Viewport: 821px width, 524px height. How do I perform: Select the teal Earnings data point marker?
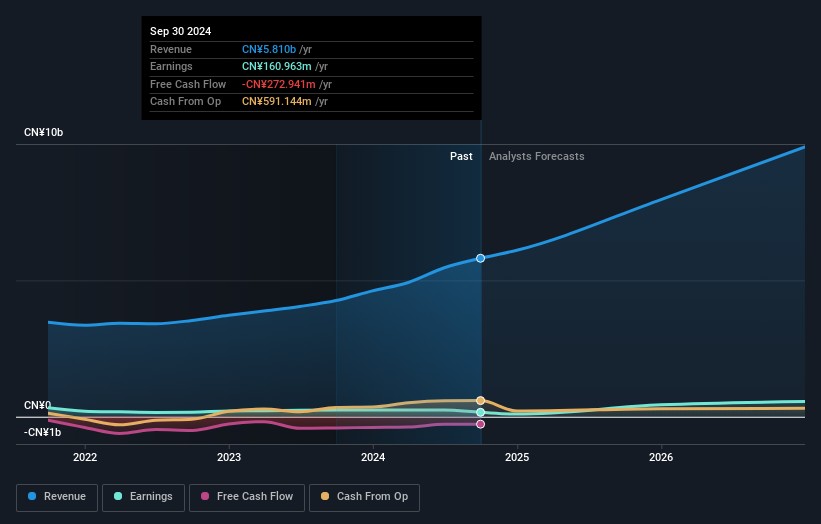(x=480, y=412)
